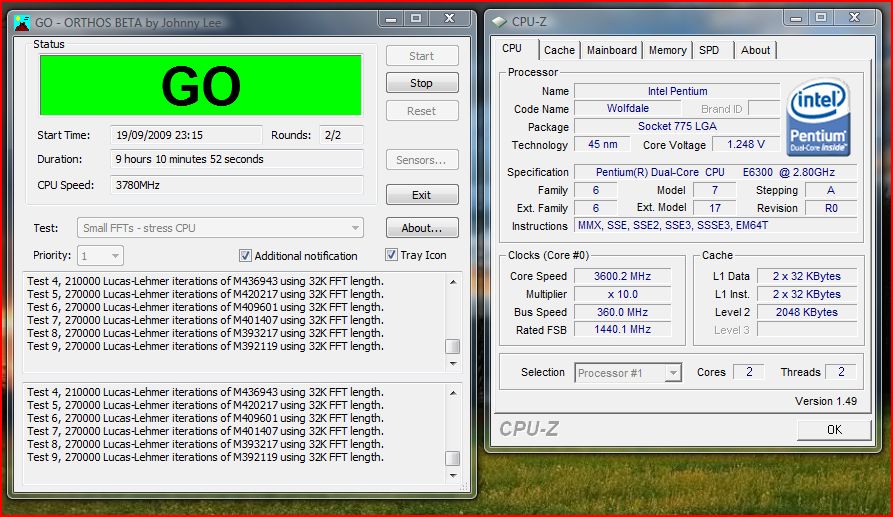
Task: Click the CPU Speed field 3780MHz
Action: pos(236,185)
